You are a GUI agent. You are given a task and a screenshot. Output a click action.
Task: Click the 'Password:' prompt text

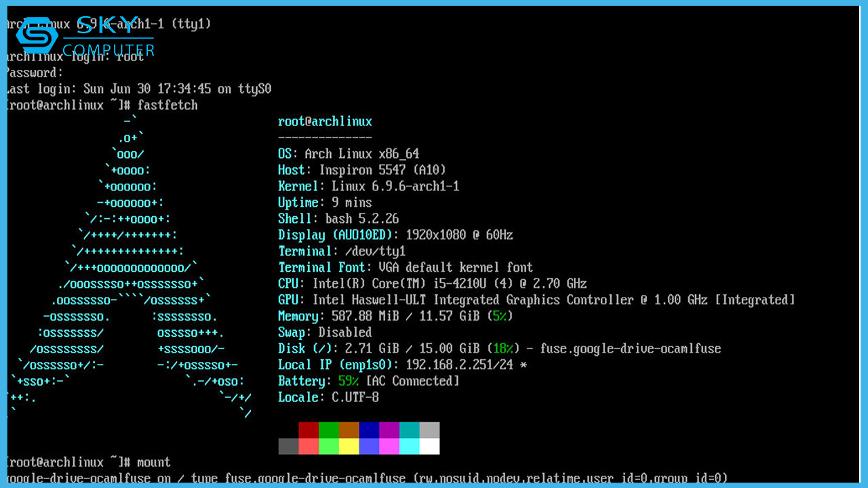33,73
